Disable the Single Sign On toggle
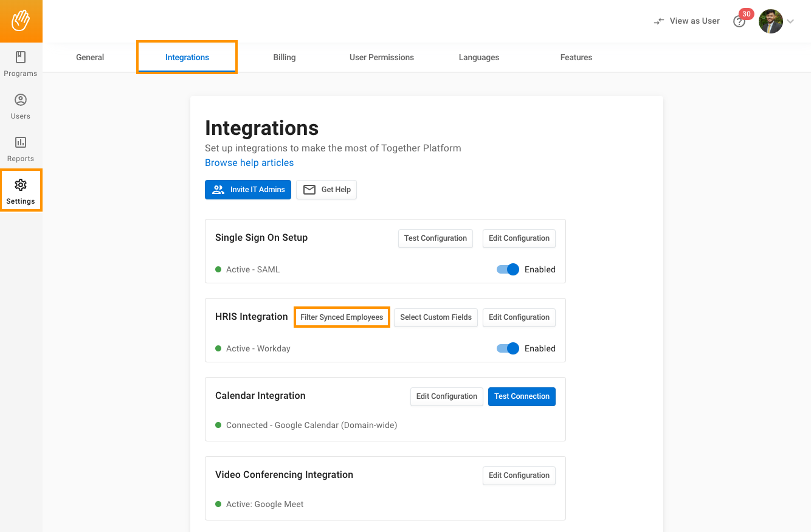Image resolution: width=811 pixels, height=532 pixels. click(x=508, y=269)
